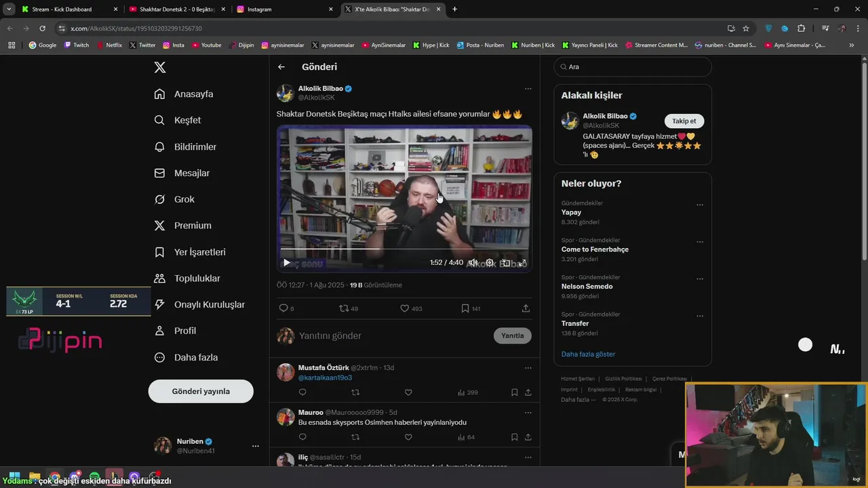Viewport: 868px width, 488px height.
Task: Click Daha fazla göster link
Action: click(588, 354)
